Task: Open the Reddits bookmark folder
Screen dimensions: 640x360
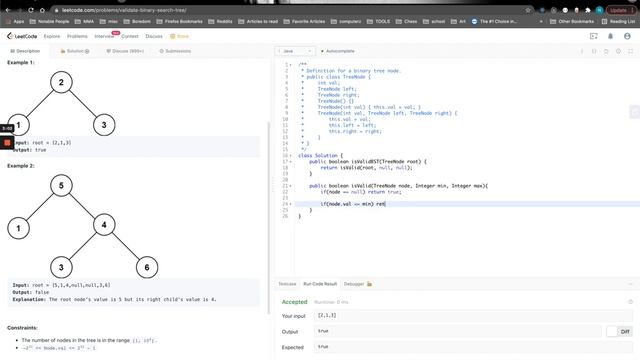Action: click(220, 21)
